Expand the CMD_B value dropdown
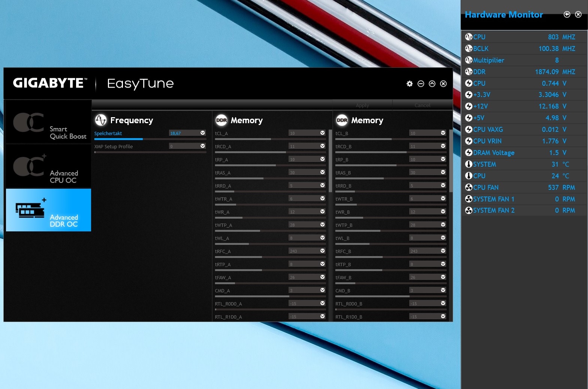Viewport: 588px width, 389px height. tap(443, 290)
